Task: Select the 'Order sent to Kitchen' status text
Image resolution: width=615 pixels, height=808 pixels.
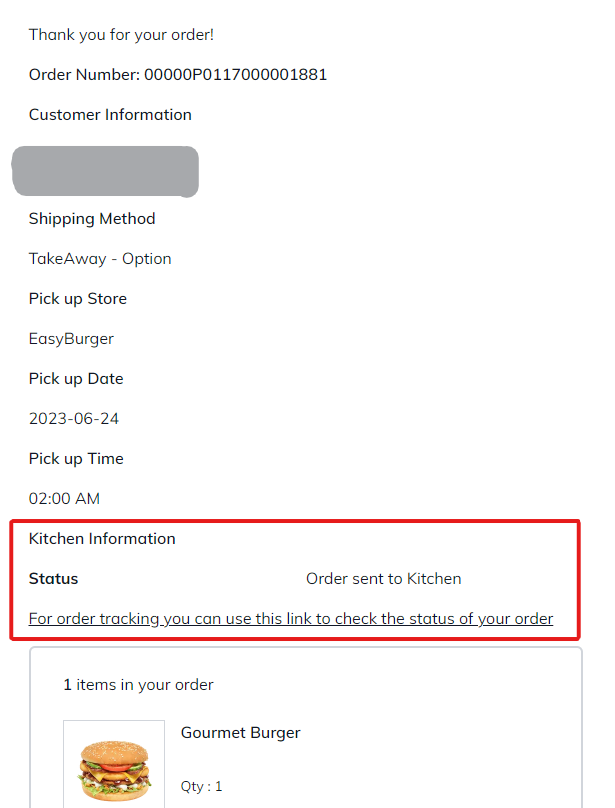Action: pos(383,579)
